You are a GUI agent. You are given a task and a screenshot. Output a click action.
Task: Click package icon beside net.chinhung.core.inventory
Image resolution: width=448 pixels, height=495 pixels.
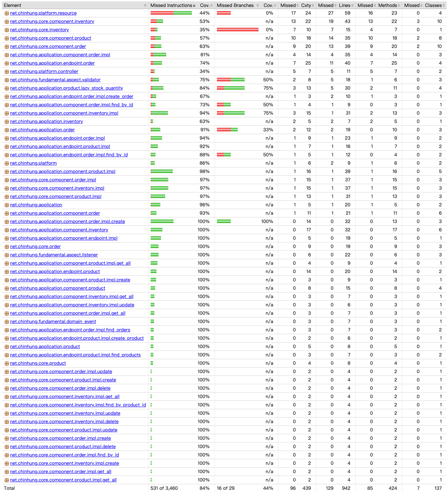(x=7, y=30)
